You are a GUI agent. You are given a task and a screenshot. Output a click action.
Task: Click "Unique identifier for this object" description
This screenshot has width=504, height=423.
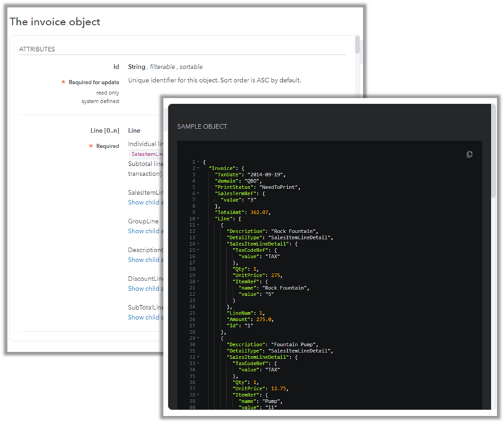click(x=214, y=80)
